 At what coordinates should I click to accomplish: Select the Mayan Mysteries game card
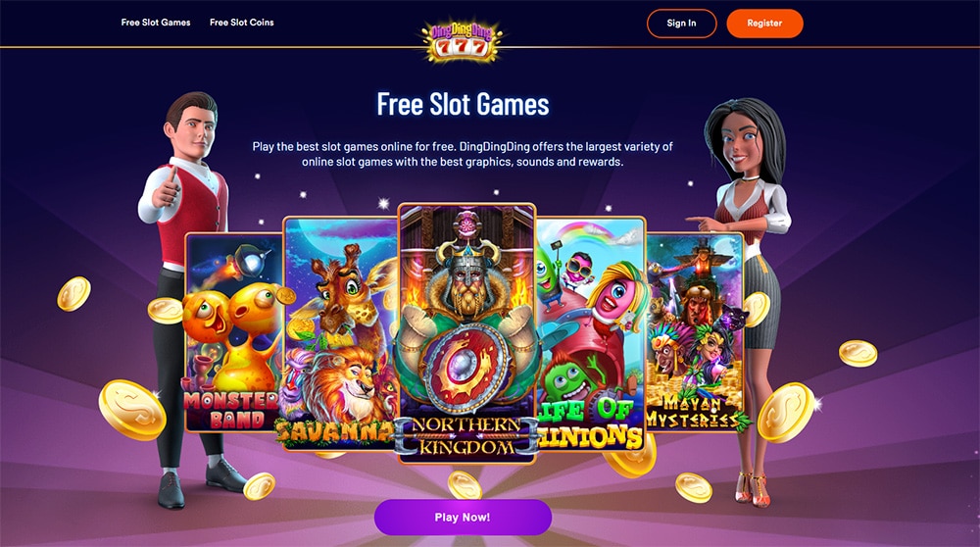(695, 332)
